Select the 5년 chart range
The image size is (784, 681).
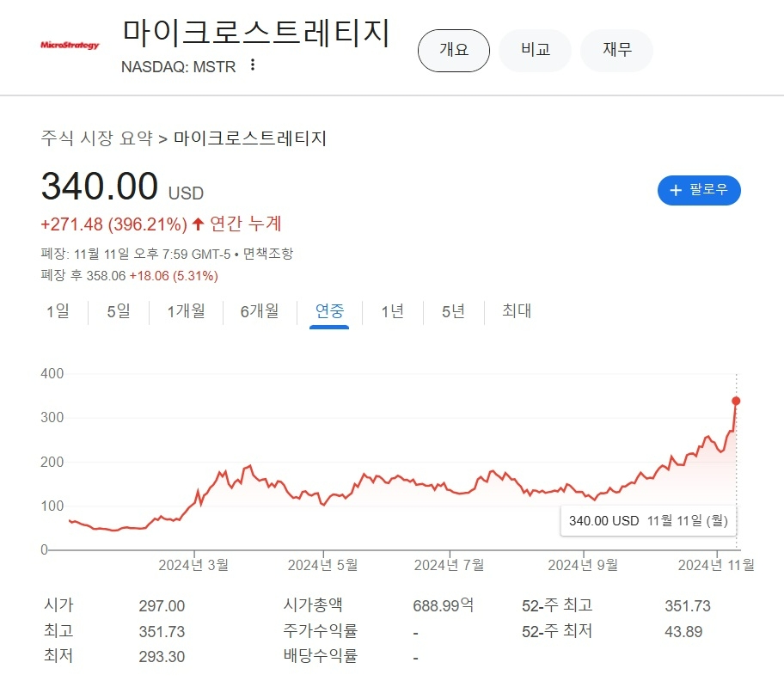[x=454, y=311]
